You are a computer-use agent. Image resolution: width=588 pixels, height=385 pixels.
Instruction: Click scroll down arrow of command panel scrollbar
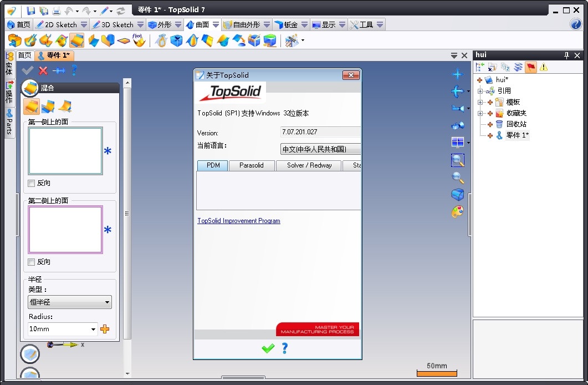click(127, 373)
